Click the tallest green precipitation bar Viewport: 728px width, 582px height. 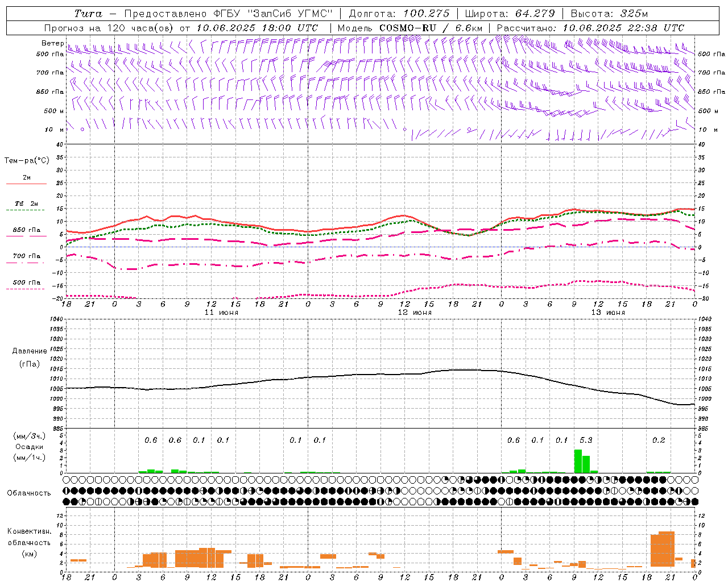(x=578, y=461)
